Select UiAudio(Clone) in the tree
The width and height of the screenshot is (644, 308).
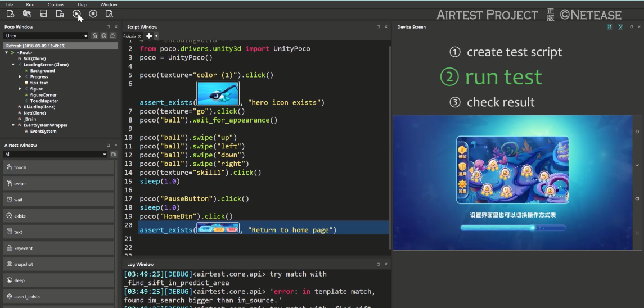click(x=39, y=107)
